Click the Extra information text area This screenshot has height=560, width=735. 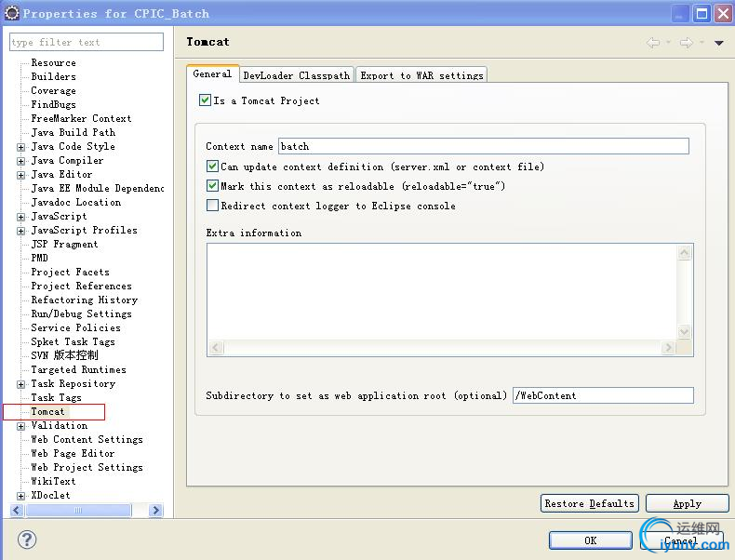point(442,292)
